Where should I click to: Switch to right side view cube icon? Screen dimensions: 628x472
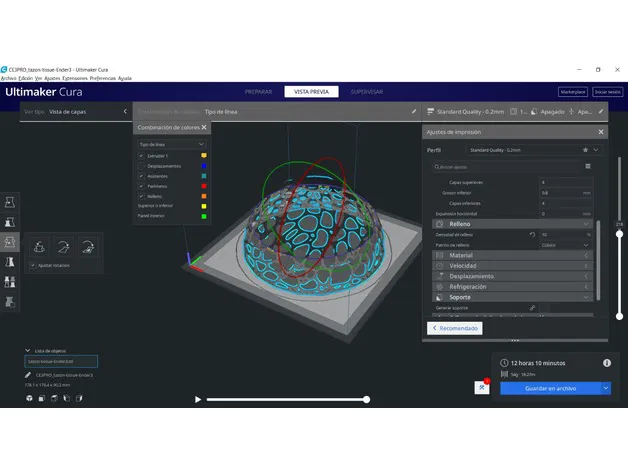(79, 398)
